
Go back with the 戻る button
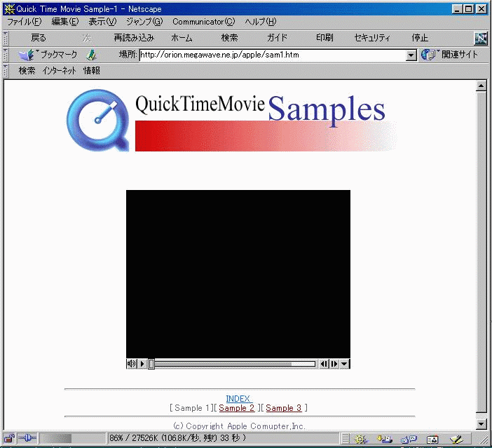(39, 38)
